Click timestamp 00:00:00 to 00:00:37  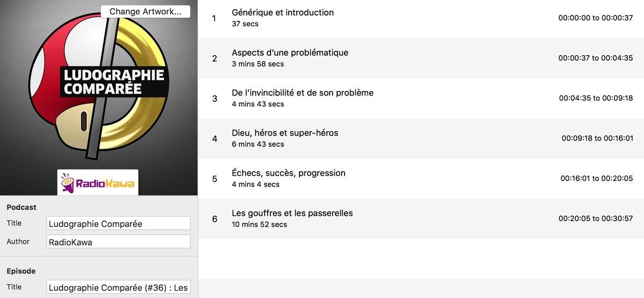(x=596, y=18)
